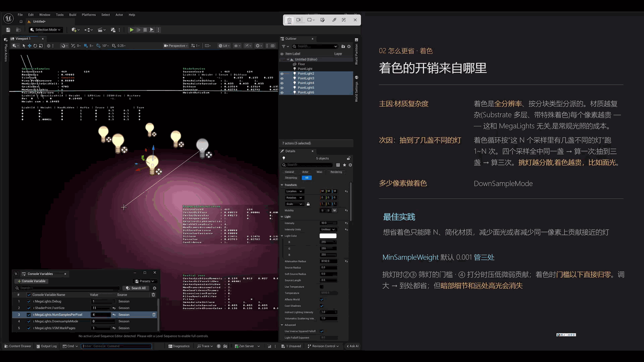Open the File menu
Screen dimensions: 644x362
pos(20,15)
